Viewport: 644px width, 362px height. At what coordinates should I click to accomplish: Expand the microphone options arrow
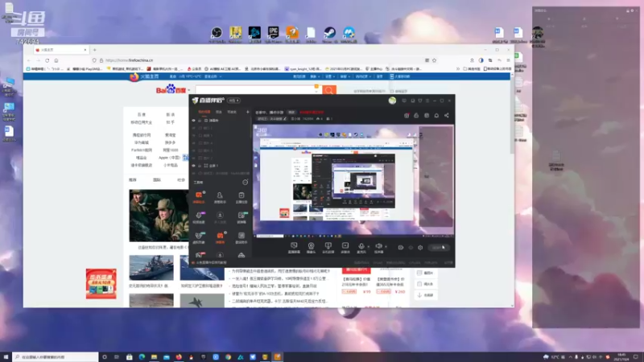click(368, 247)
